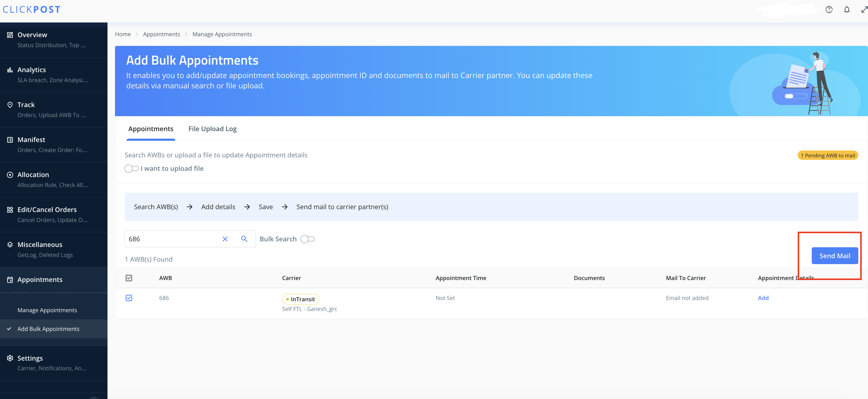This screenshot has width=868, height=399.
Task: Click the Track location pin icon
Action: [x=10, y=105]
